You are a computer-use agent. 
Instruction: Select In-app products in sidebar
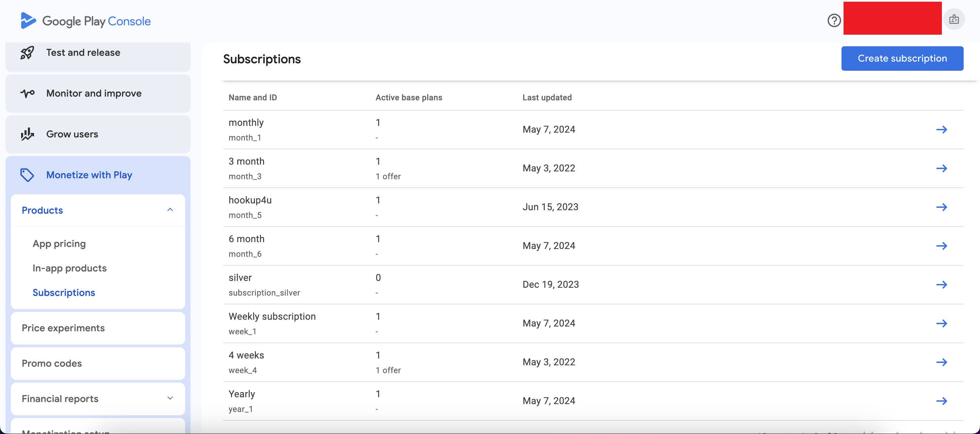[x=69, y=268]
